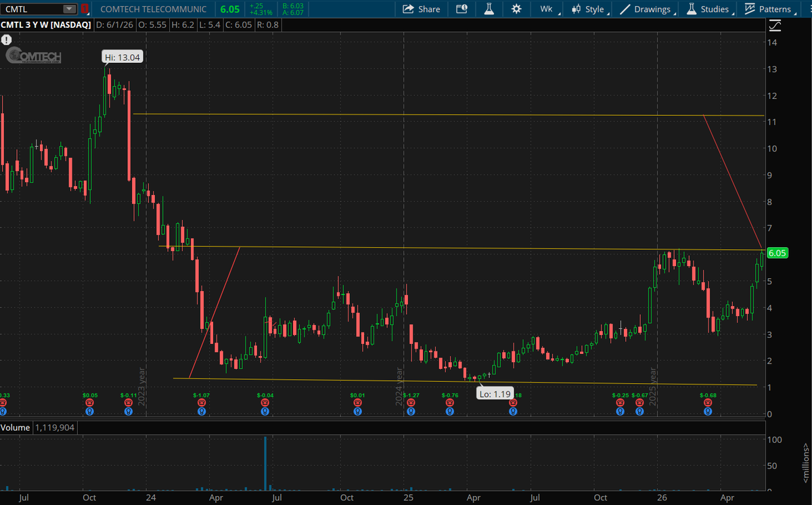
Task: Click the COMTECH TELECOMMUNIC company name
Action: point(154,9)
